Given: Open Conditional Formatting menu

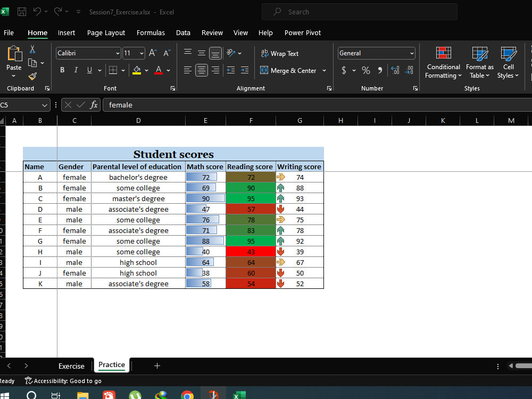Looking at the screenshot, I should click(x=444, y=62).
